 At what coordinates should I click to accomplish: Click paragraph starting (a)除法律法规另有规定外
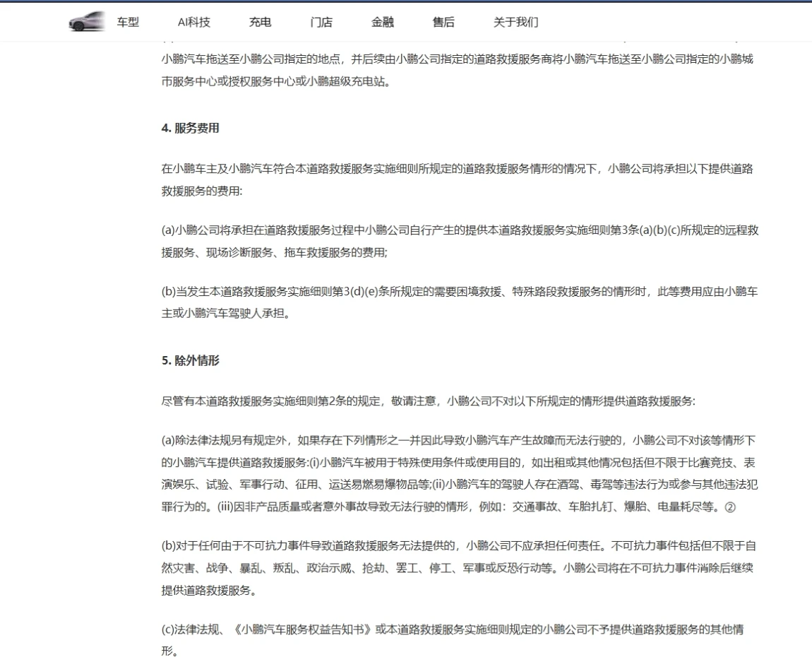click(x=459, y=473)
